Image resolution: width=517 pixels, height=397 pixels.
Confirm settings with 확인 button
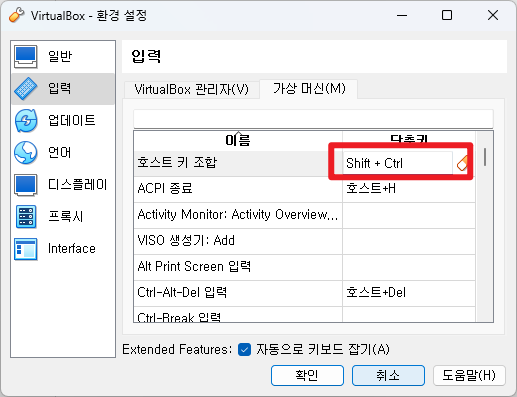point(307,376)
